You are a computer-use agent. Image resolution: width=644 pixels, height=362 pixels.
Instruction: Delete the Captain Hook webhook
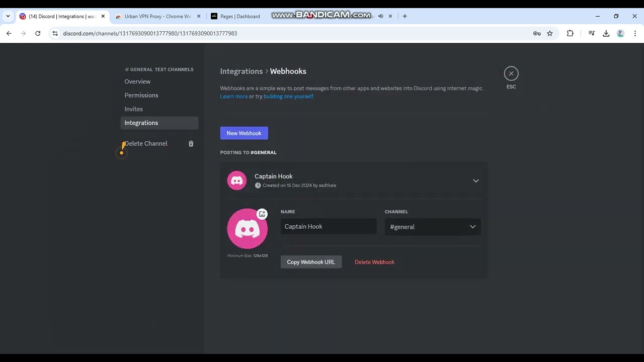(374, 262)
